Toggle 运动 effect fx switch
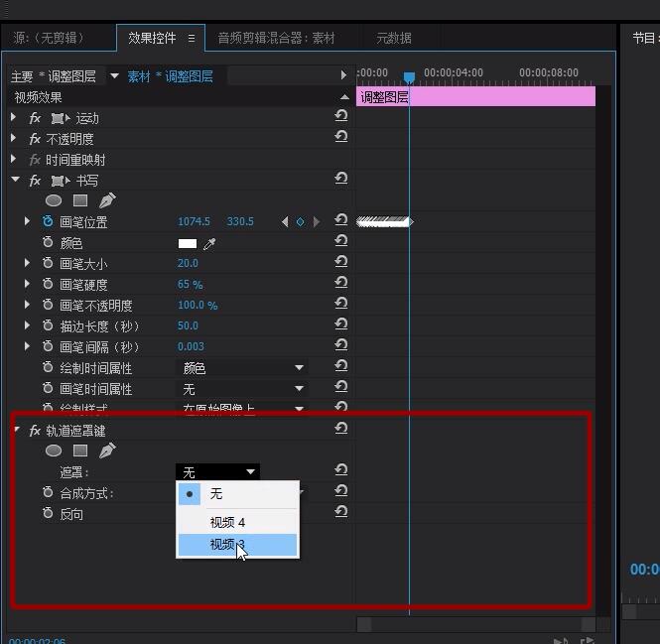The width and height of the screenshot is (660, 644). tap(35, 119)
